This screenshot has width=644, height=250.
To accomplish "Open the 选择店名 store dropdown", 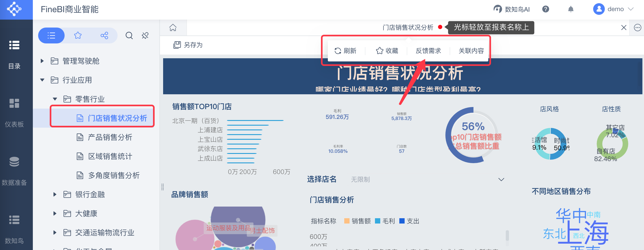I will tap(427, 180).
